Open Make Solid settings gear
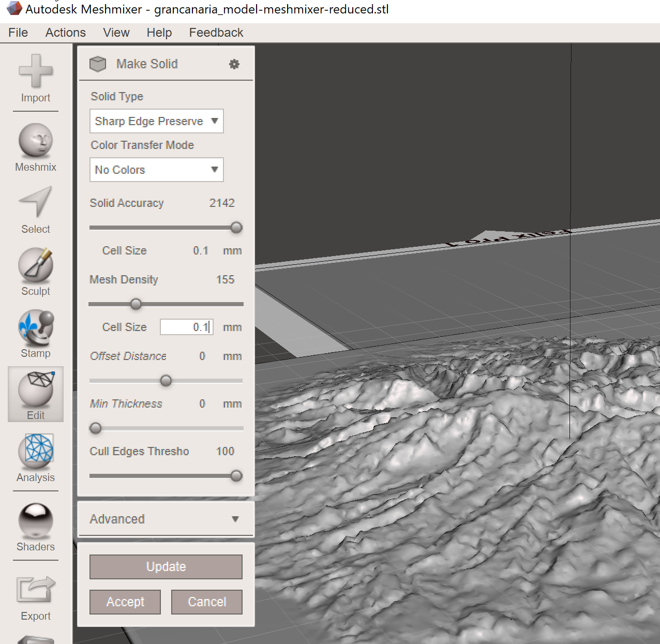 tap(234, 64)
